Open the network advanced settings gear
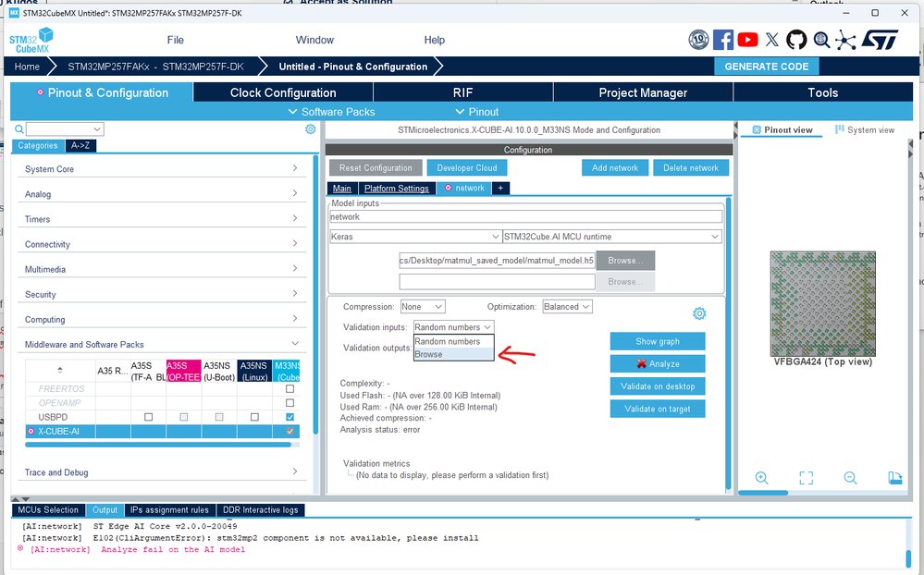The width and height of the screenshot is (924, 575). point(699,313)
